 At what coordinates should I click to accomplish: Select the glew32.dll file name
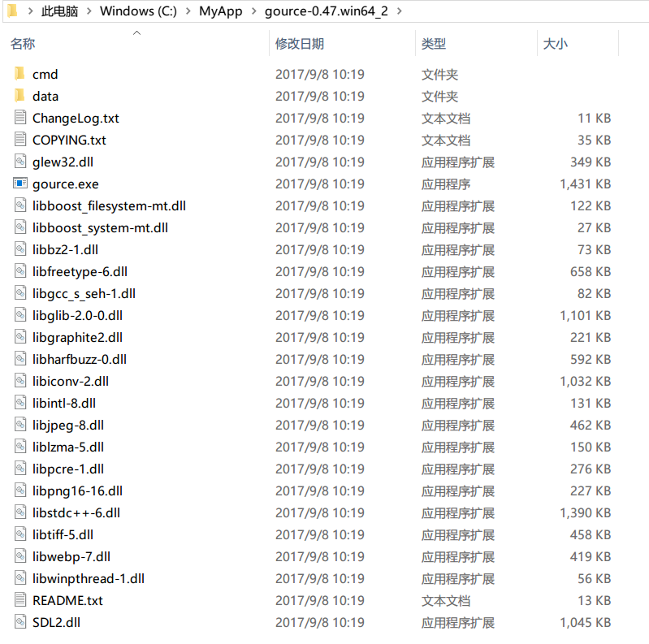point(63,162)
